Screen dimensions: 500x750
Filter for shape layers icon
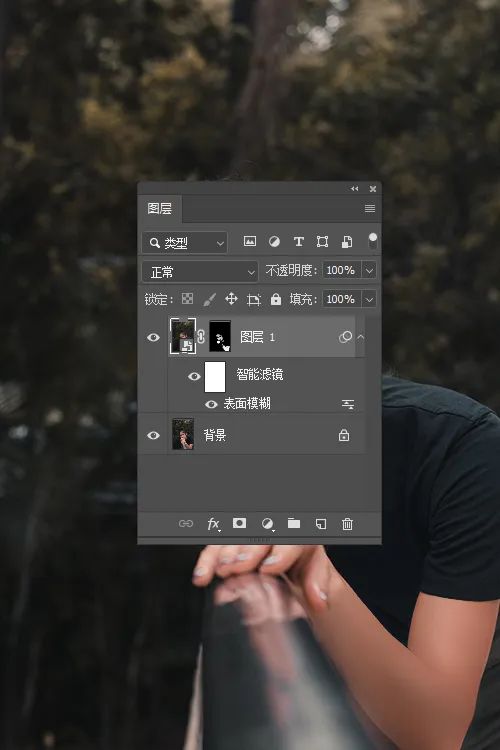tap(322, 242)
